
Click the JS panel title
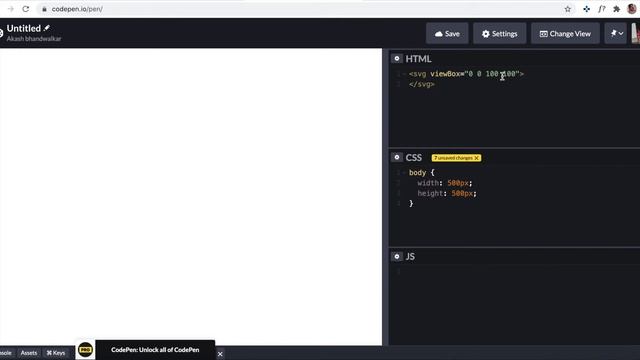tap(410, 257)
